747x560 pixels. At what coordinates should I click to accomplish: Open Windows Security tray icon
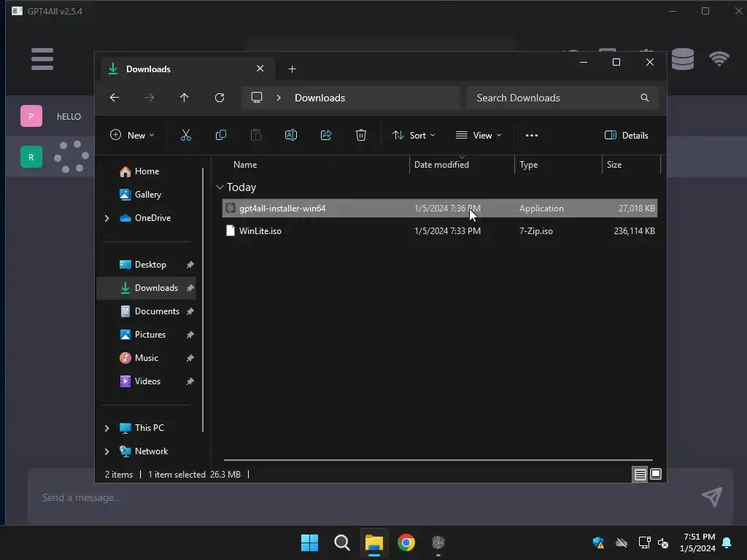[x=598, y=542]
